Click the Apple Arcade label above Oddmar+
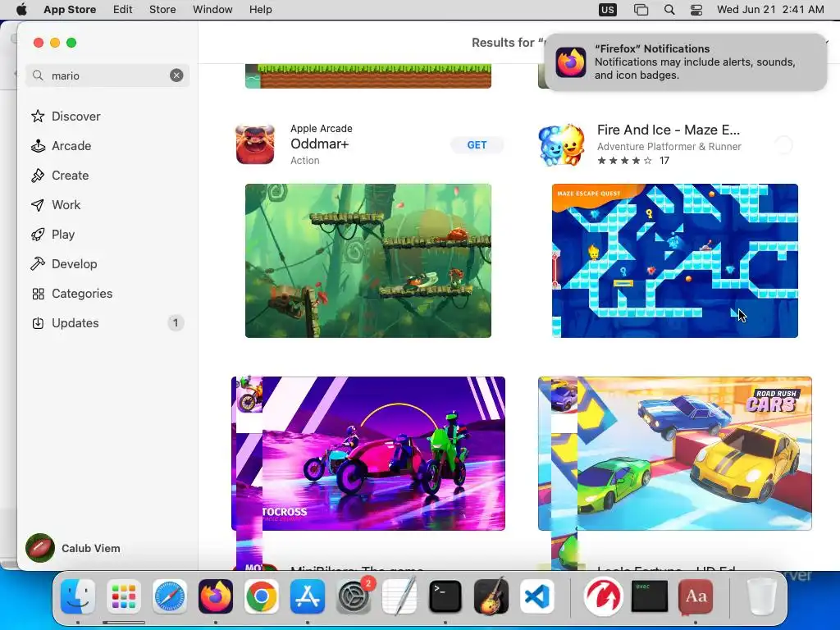Screen dimensions: 840x630 [322, 129]
